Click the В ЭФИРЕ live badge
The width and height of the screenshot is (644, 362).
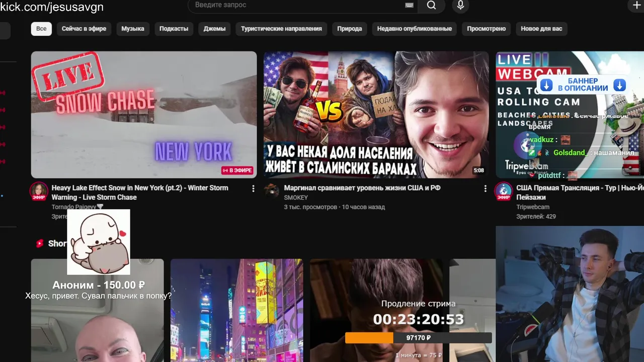pos(237,170)
